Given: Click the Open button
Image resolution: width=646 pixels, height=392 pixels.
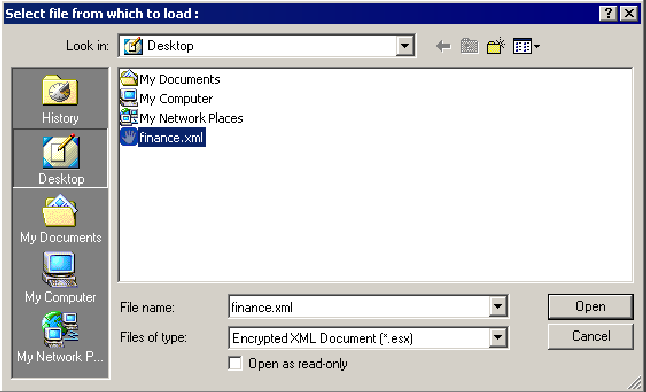Looking at the screenshot, I should 590,307.
